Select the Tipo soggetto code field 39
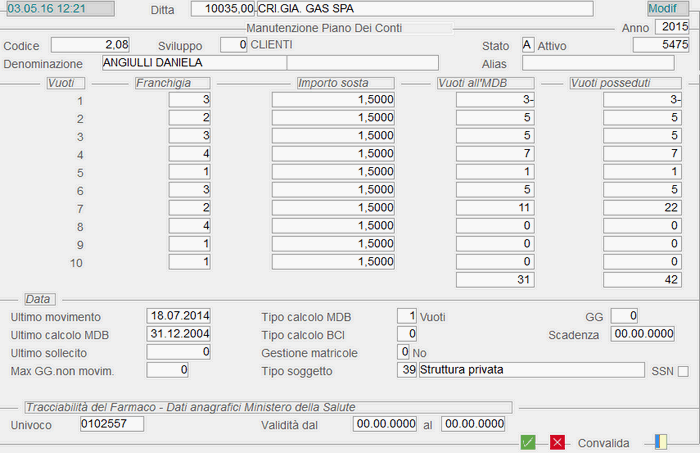This screenshot has height=453, width=700. tap(407, 370)
